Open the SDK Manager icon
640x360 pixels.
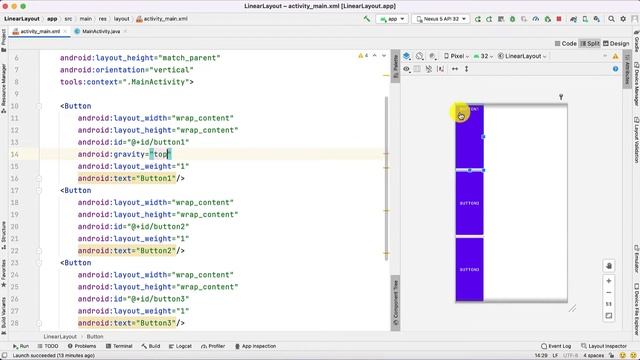click(597, 19)
